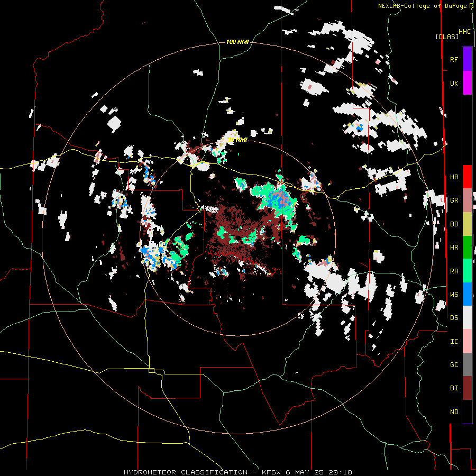The height and width of the screenshot is (476, 476).
Task: Click the BD yellow legend swatch
Action: point(467,224)
